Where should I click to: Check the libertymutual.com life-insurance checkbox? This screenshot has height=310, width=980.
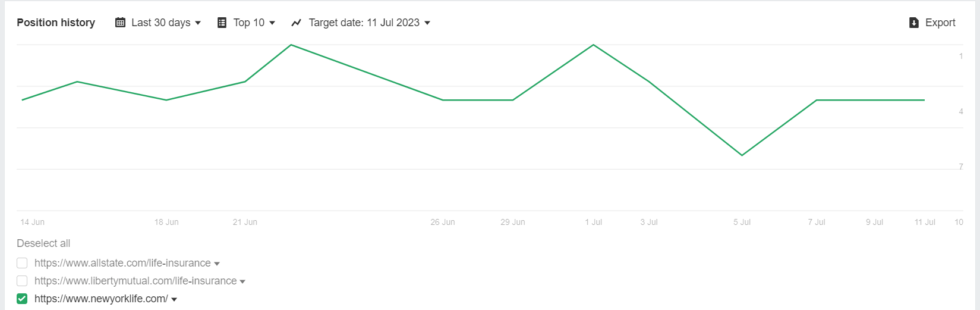tap(22, 281)
